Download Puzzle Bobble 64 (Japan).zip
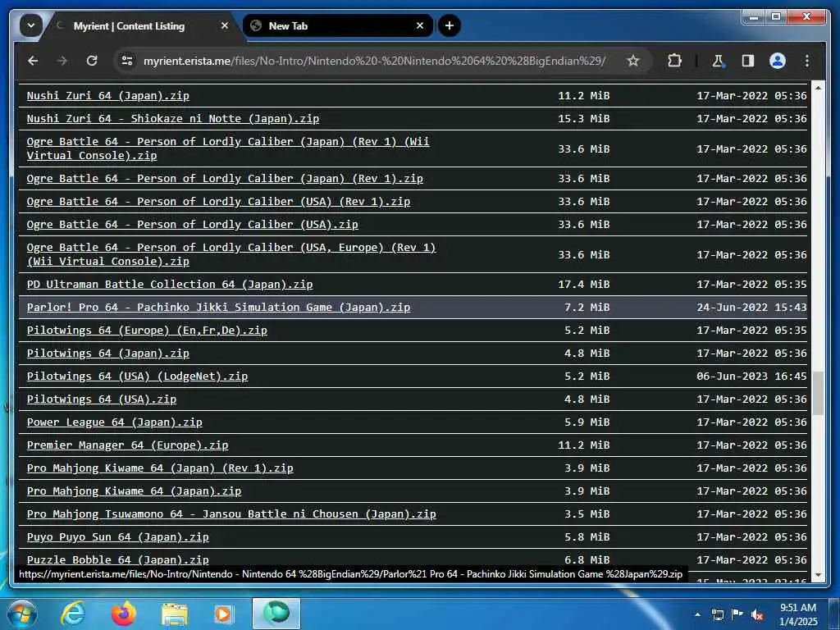 click(118, 559)
